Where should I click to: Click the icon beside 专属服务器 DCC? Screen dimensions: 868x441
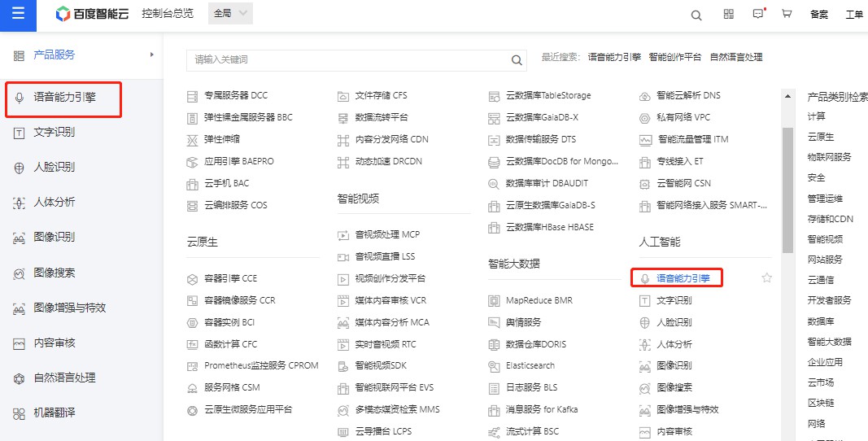point(192,96)
